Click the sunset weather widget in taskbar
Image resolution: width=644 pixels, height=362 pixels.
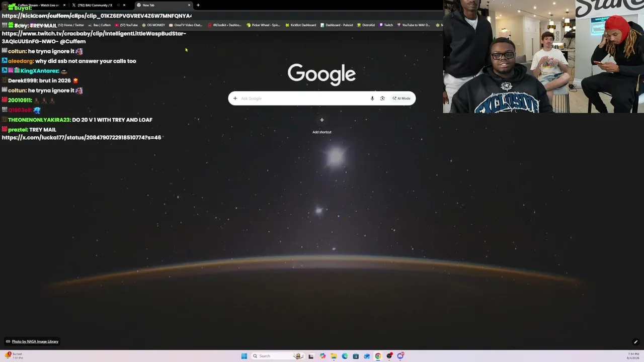pyautogui.click(x=14, y=355)
